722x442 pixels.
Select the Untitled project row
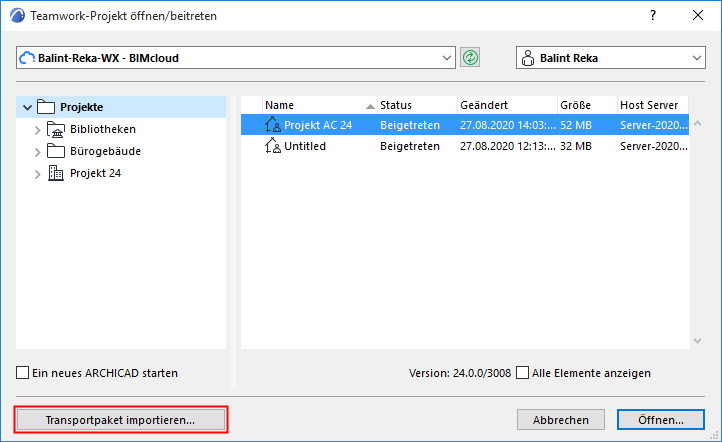click(x=465, y=146)
